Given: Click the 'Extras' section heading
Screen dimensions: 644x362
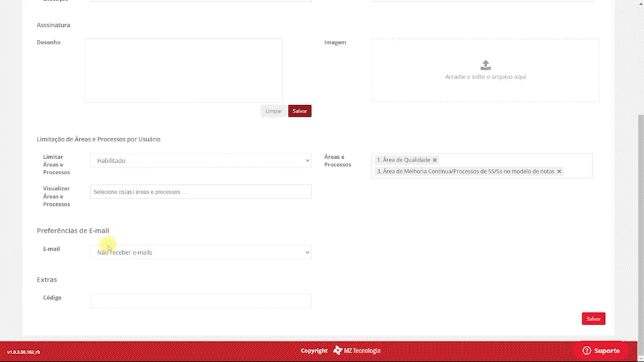Looking at the screenshot, I should pos(47,280).
